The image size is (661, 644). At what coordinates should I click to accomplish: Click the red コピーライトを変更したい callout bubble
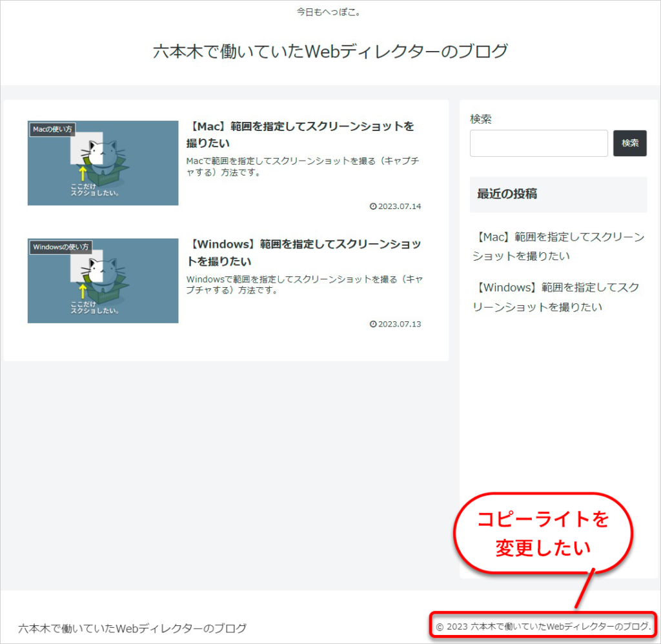542,534
